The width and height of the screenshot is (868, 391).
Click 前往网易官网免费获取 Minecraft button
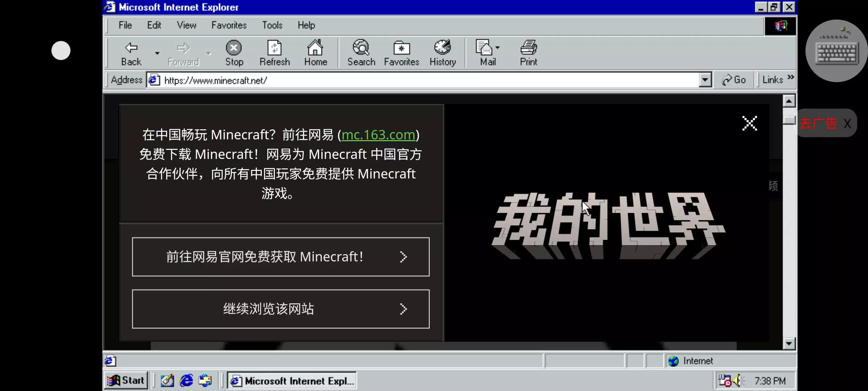(x=281, y=257)
